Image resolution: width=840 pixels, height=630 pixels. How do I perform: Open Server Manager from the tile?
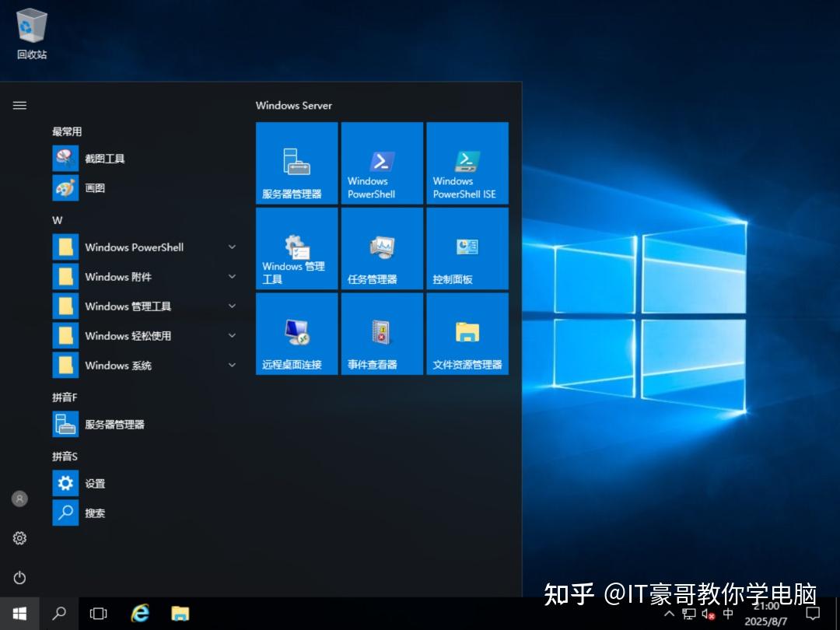click(x=296, y=163)
